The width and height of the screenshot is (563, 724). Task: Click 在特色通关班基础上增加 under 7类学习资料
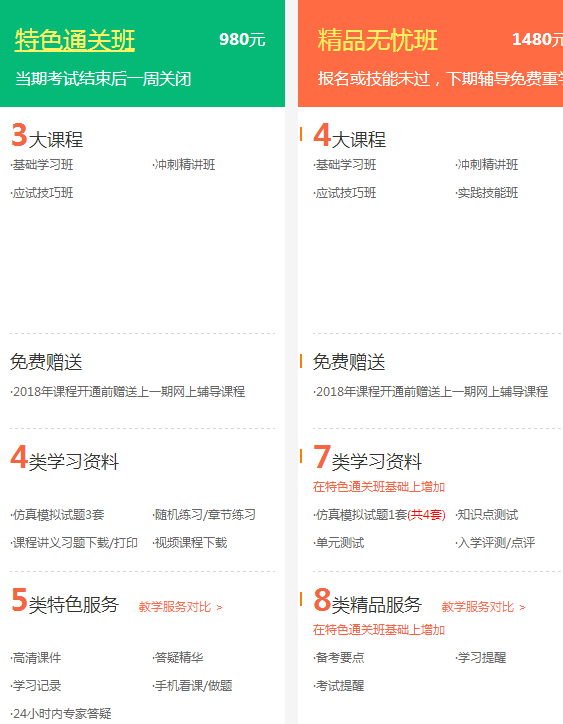tap(379, 487)
